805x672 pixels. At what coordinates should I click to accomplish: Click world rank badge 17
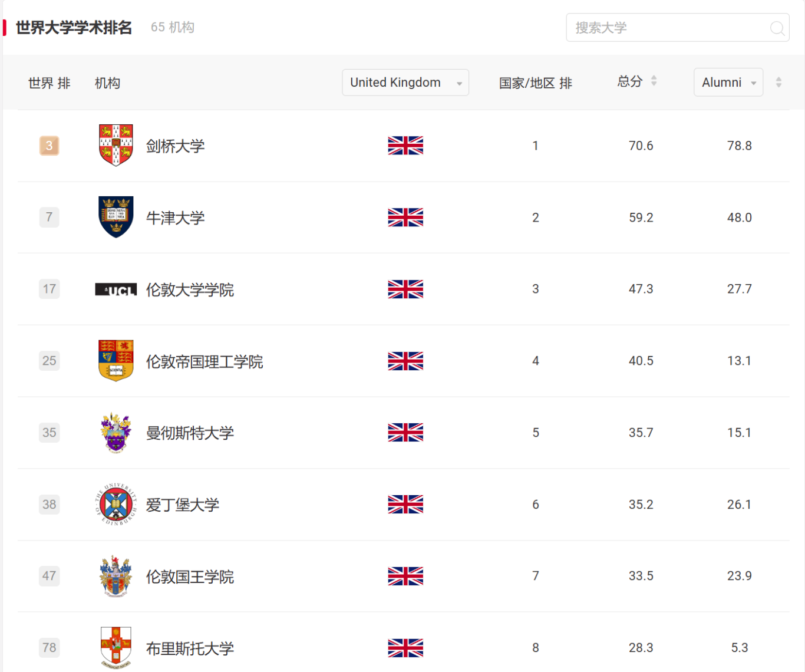point(50,289)
